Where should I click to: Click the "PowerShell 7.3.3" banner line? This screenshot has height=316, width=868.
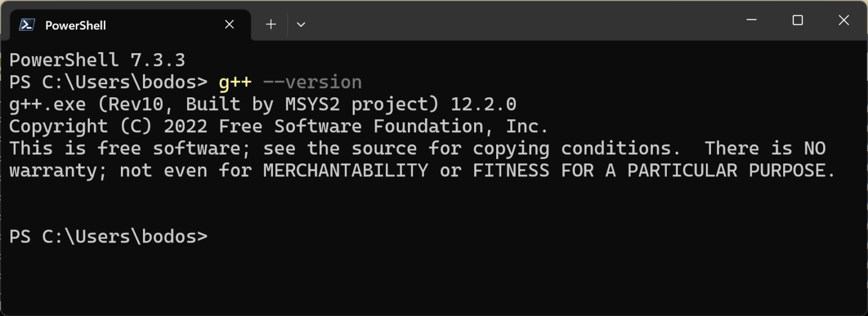[97, 60]
